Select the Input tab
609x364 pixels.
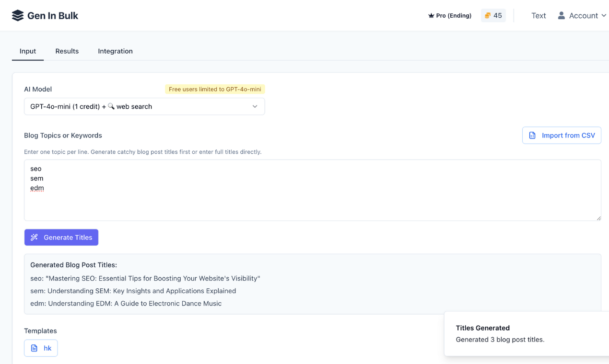click(28, 51)
